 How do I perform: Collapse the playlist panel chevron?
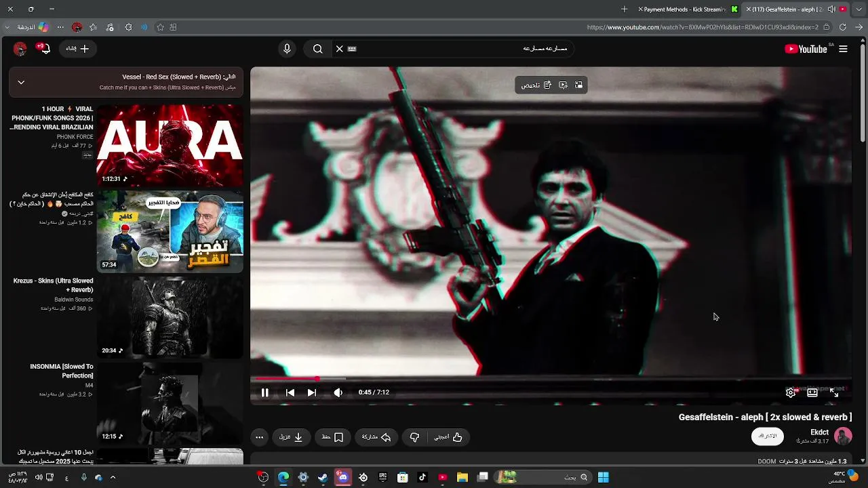[21, 82]
